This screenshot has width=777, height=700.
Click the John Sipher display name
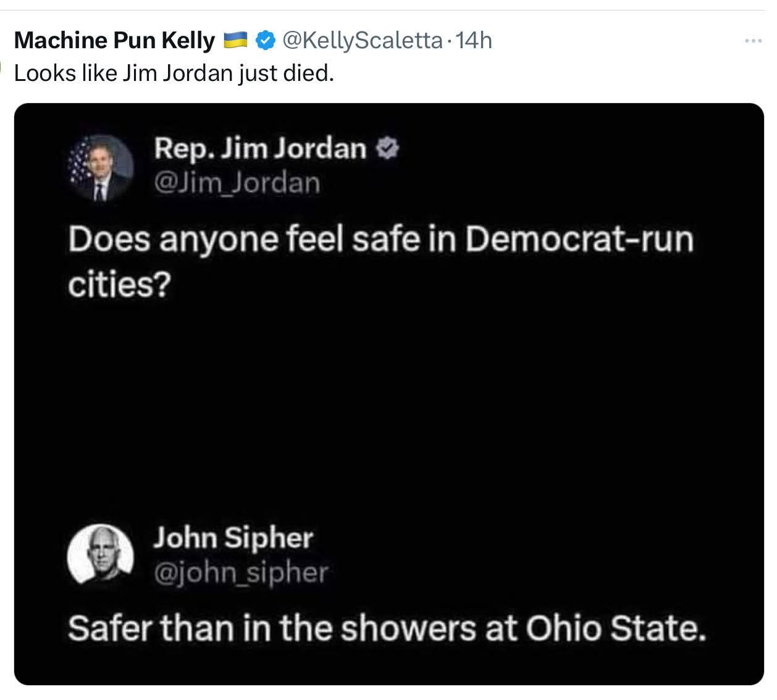point(233,538)
